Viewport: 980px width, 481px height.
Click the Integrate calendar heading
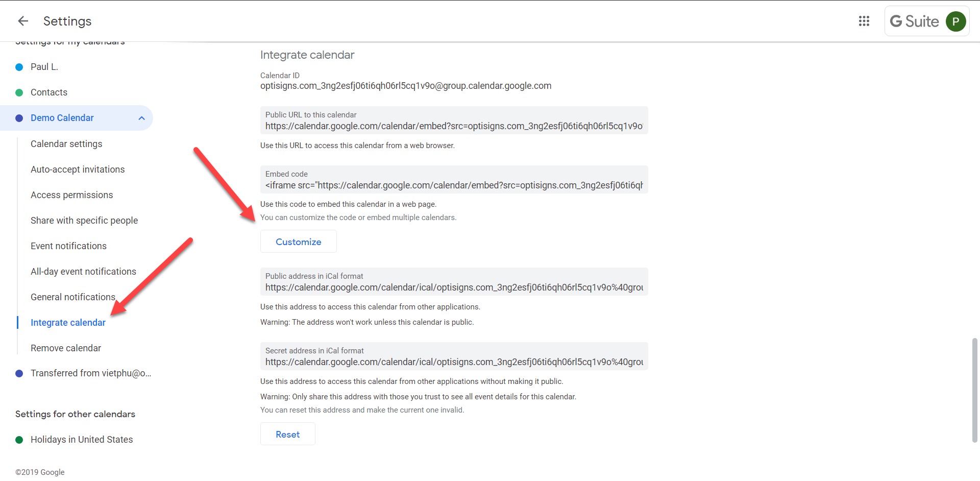pos(307,55)
